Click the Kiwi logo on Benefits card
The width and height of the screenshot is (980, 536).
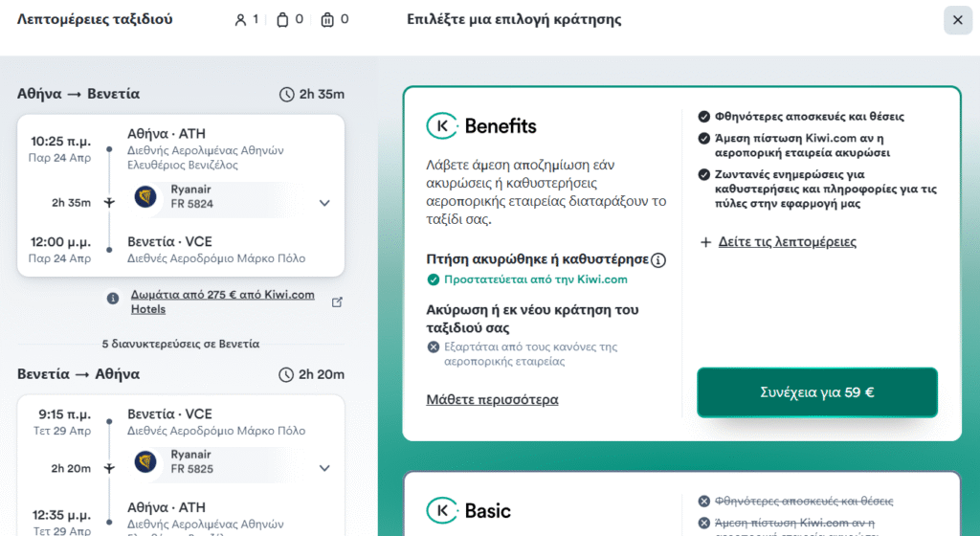441,126
